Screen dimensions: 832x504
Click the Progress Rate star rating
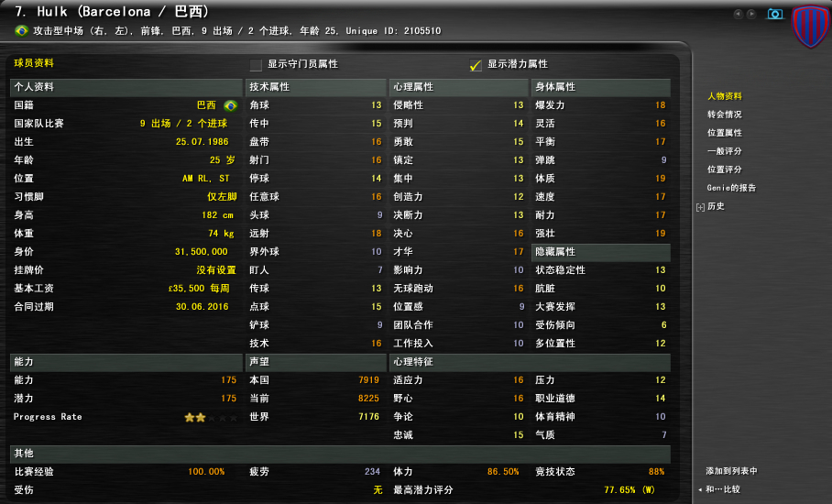pos(211,418)
